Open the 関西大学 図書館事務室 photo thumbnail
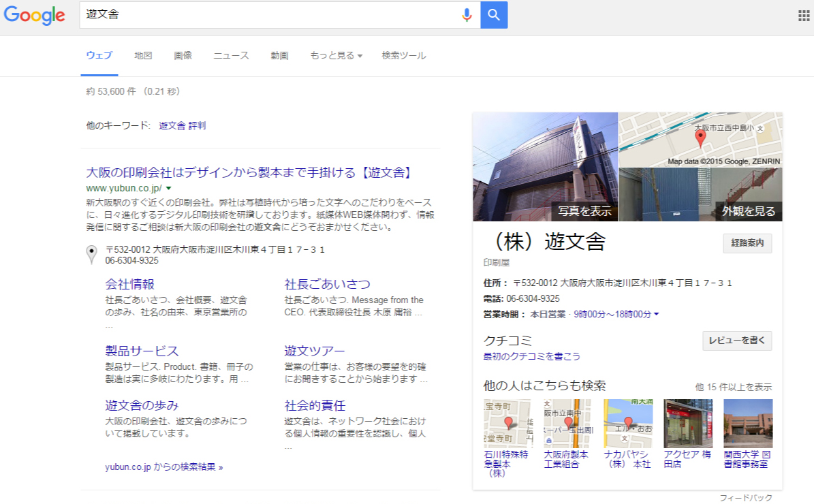The width and height of the screenshot is (814, 504). [748, 424]
